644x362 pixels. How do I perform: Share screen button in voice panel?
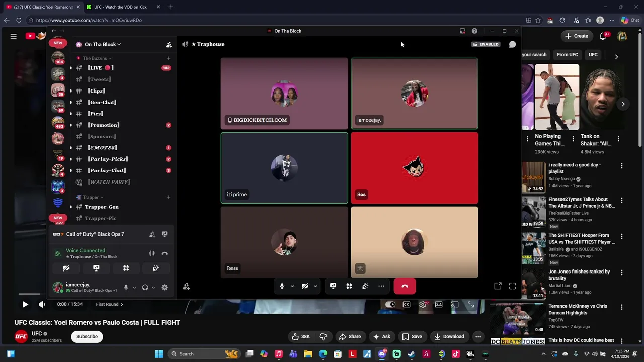click(96, 268)
